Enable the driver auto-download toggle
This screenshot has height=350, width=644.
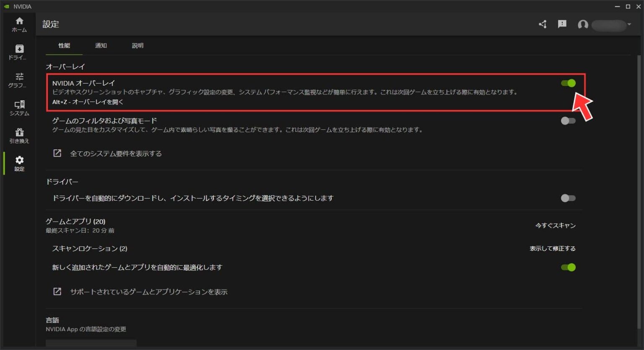[x=569, y=198]
